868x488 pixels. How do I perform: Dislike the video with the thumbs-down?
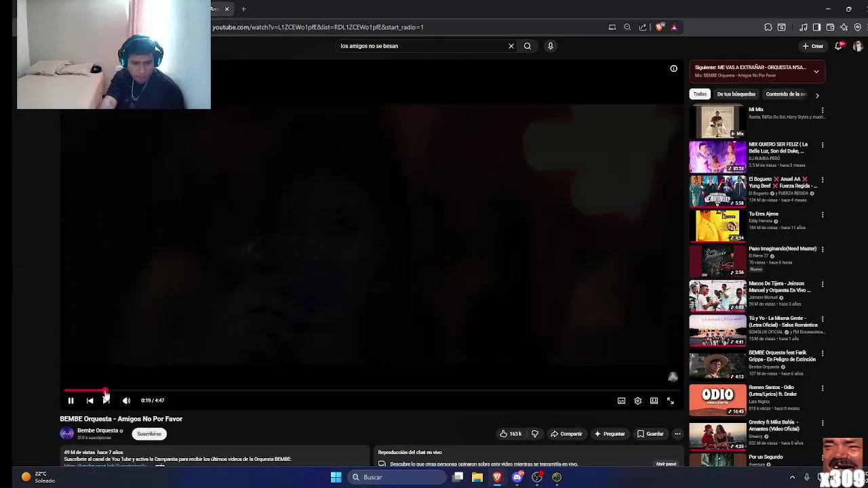534,434
